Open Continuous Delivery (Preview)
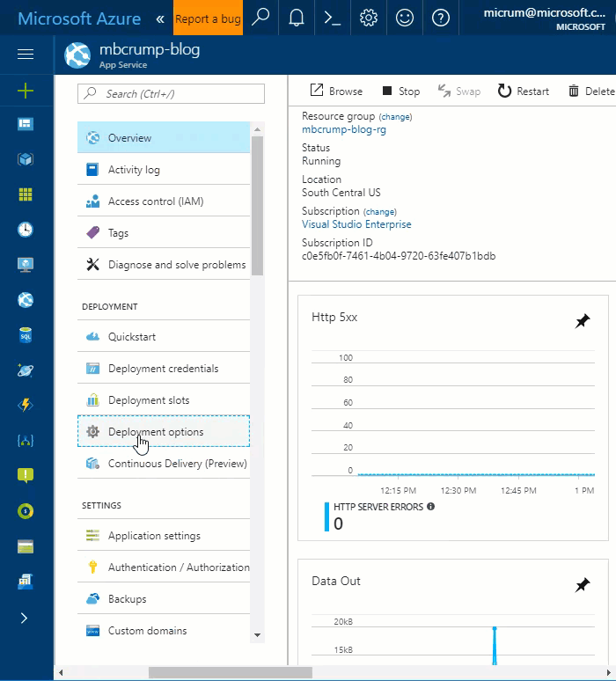The height and width of the screenshot is (681, 616). click(164, 464)
